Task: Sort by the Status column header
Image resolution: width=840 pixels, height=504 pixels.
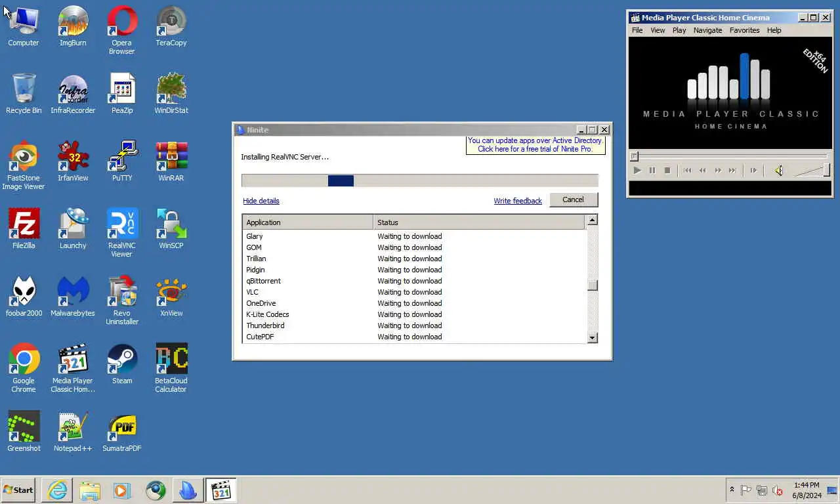Action: pyautogui.click(x=479, y=222)
